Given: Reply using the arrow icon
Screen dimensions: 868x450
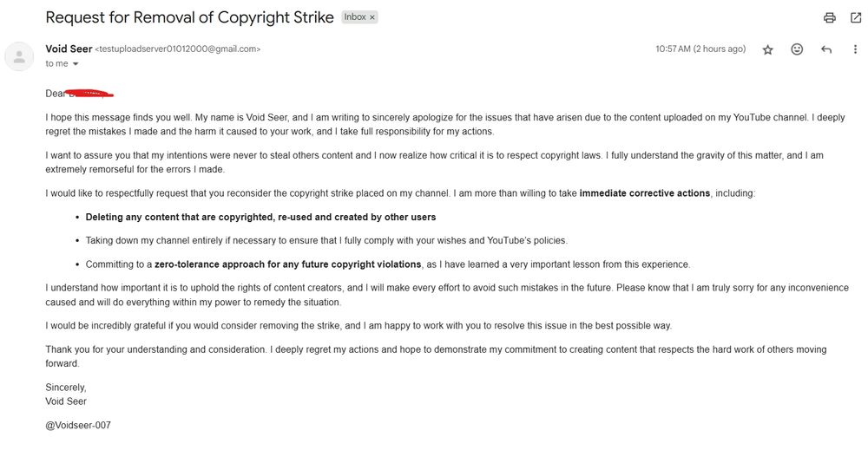Looking at the screenshot, I should click(x=826, y=49).
